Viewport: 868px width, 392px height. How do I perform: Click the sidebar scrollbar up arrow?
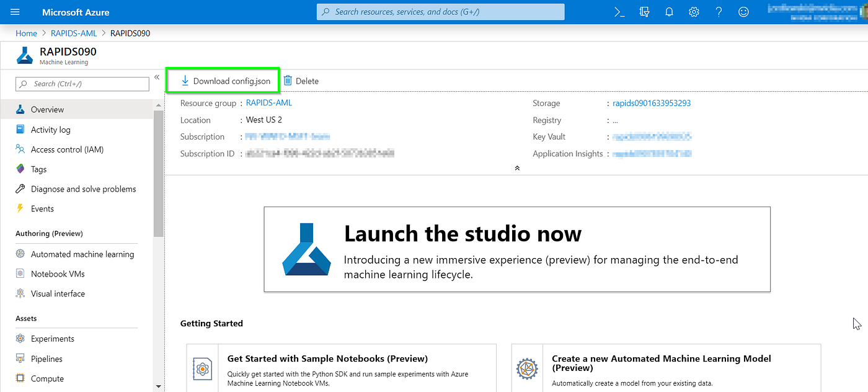159,105
